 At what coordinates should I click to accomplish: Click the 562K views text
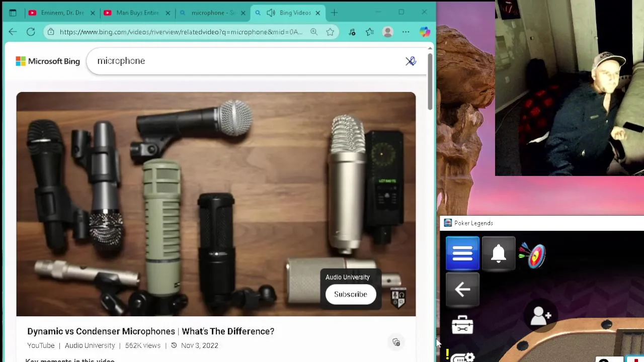tap(143, 345)
